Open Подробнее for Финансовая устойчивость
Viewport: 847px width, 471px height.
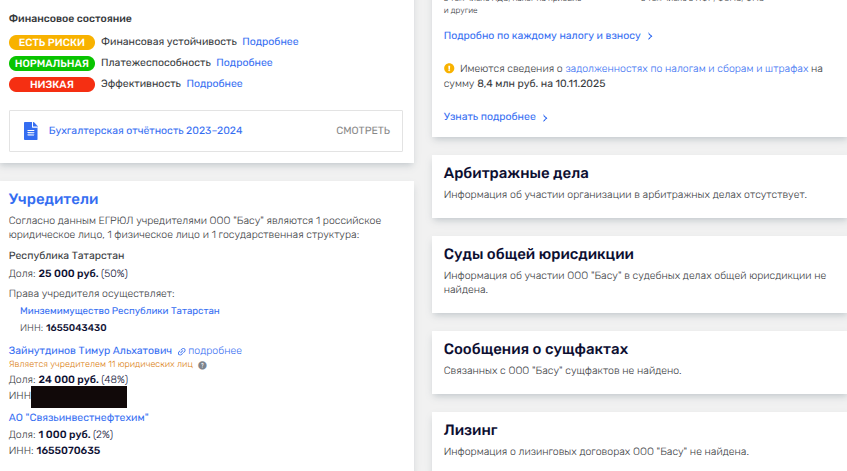coord(270,42)
